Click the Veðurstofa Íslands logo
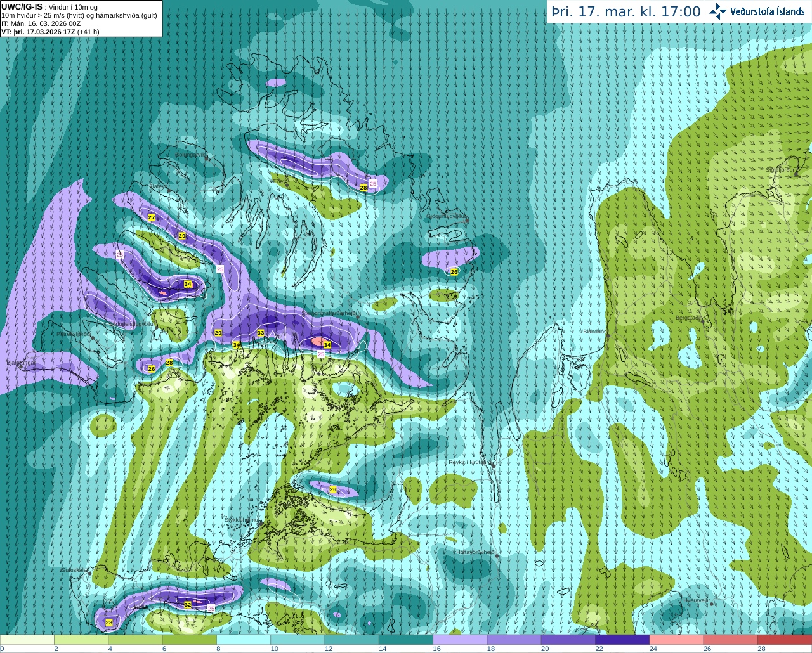The width and height of the screenshot is (812, 653). (x=757, y=11)
